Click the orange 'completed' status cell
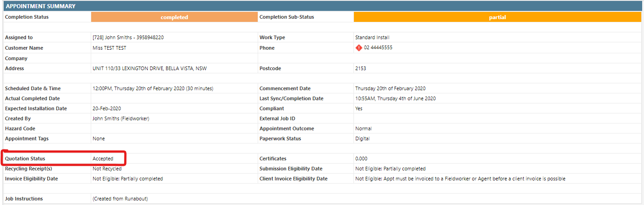Image resolution: width=644 pixels, height=205 pixels. click(174, 17)
